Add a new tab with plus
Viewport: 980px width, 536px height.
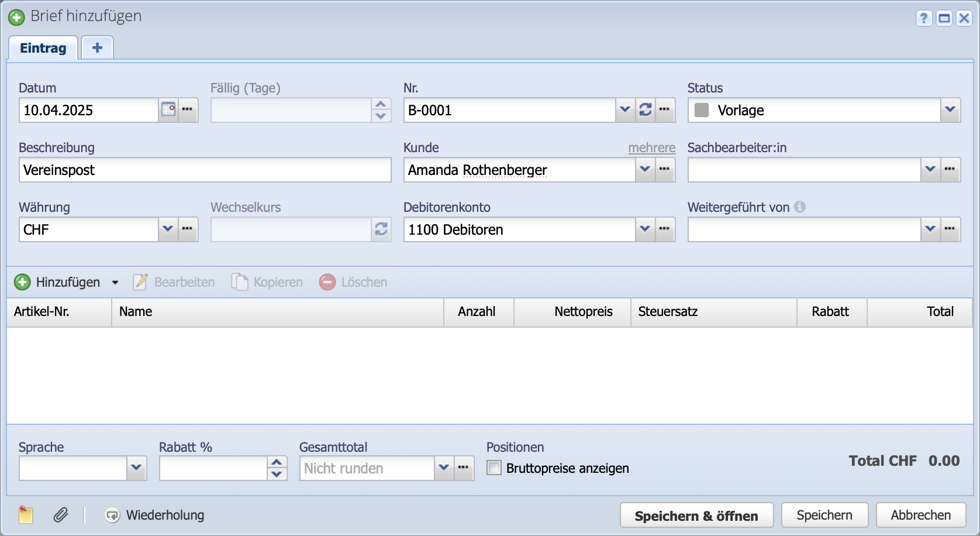click(x=97, y=48)
